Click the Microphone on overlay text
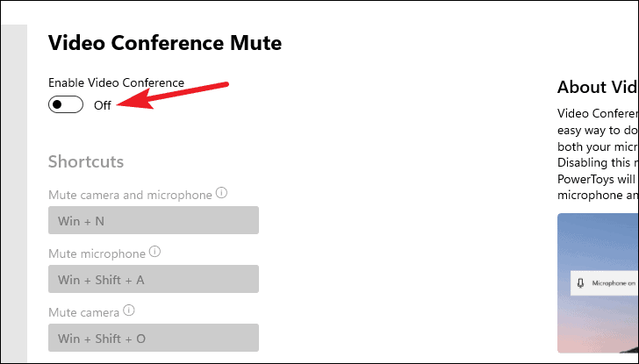This screenshot has width=639, height=364. 614,283
